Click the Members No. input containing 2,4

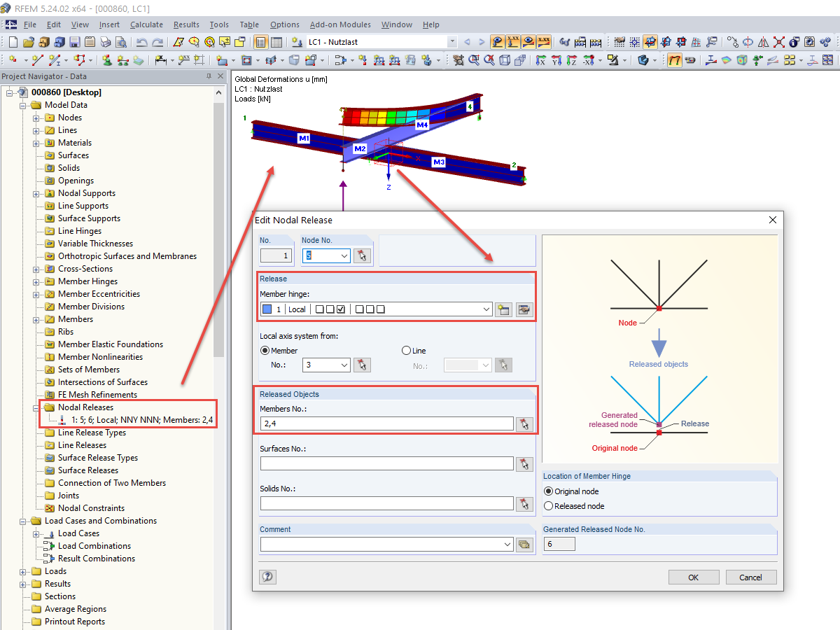coord(386,423)
